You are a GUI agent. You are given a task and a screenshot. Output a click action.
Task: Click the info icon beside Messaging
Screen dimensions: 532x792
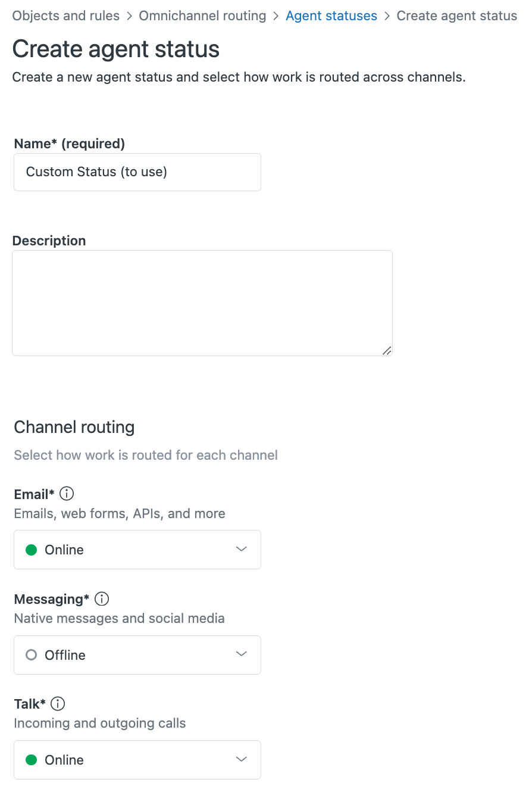coord(102,598)
